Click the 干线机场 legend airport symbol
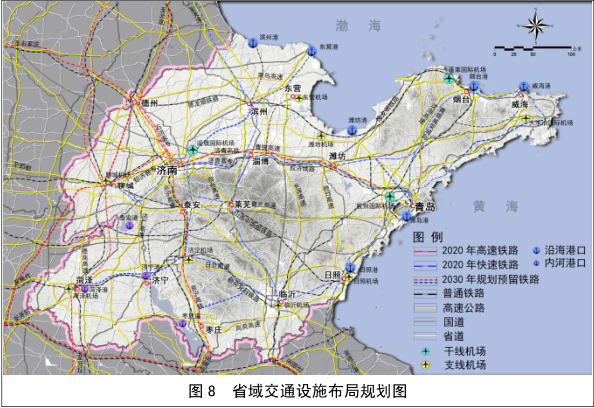The width and height of the screenshot is (594, 408). point(426,352)
